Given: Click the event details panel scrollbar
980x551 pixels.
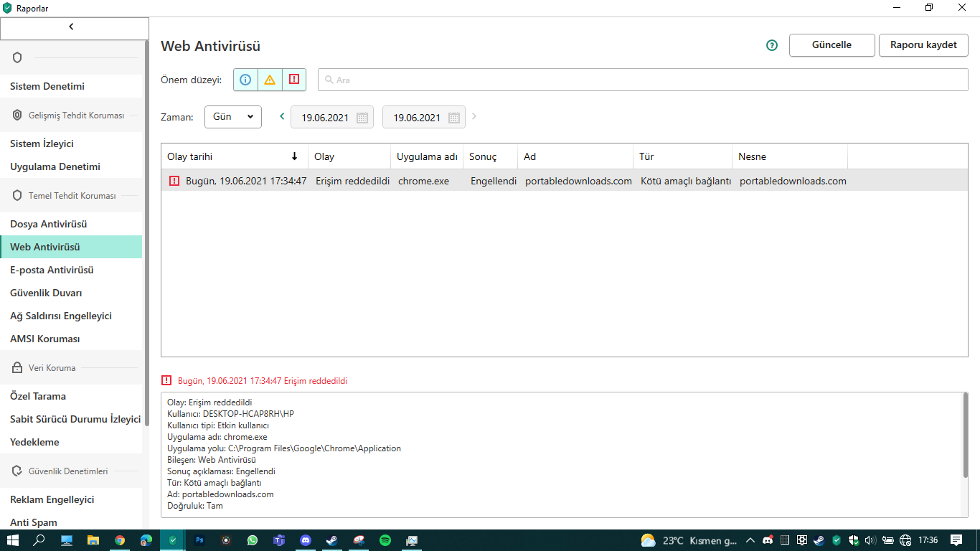Looking at the screenshot, I should click(x=966, y=435).
